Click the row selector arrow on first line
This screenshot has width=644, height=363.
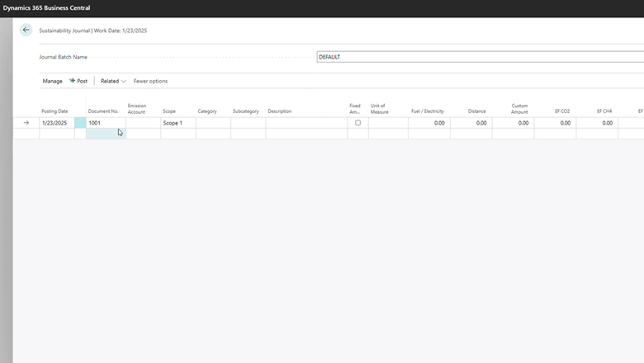[26, 123]
